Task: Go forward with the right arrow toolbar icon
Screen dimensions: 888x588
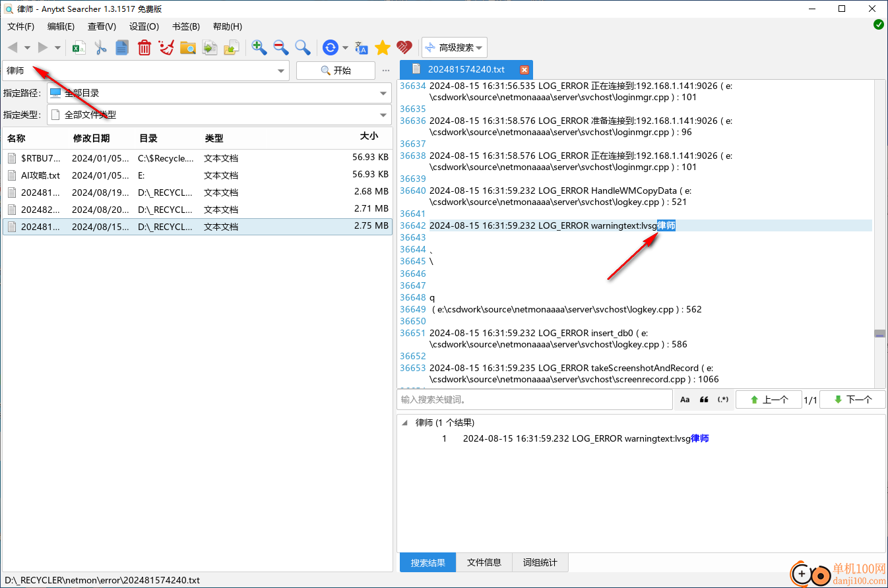Action: (43, 47)
